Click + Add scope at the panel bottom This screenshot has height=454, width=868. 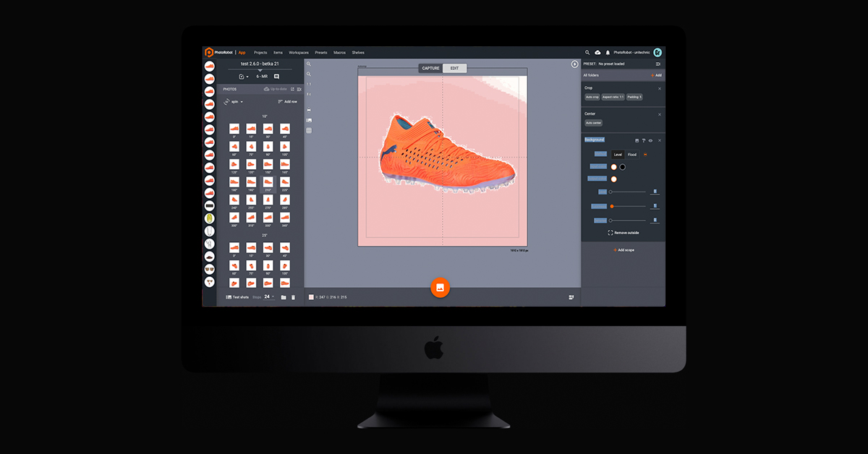(x=624, y=250)
